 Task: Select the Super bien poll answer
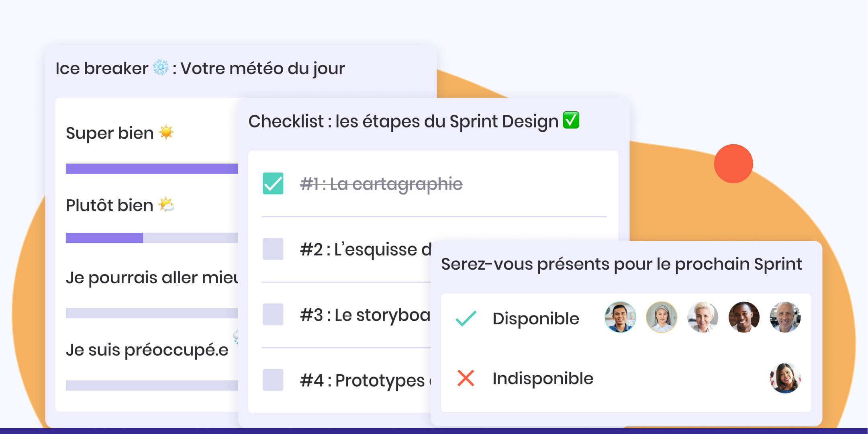tap(109, 133)
